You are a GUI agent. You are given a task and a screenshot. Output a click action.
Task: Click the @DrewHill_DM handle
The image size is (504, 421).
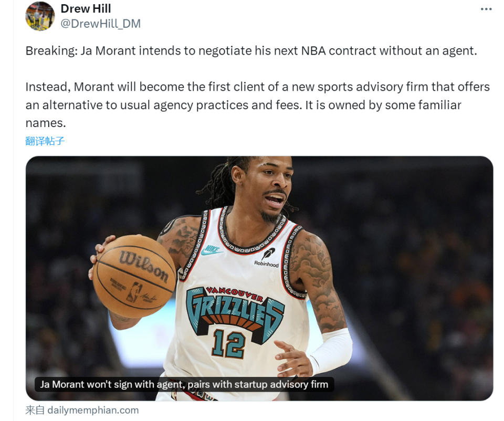[101, 24]
